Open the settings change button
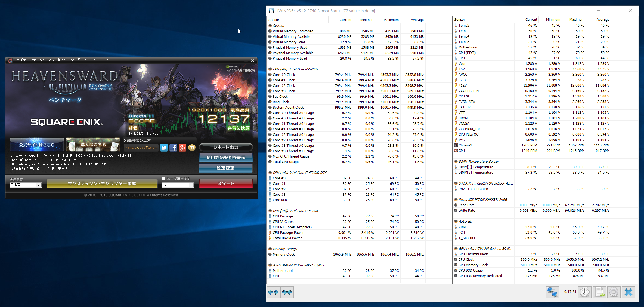 [226, 168]
